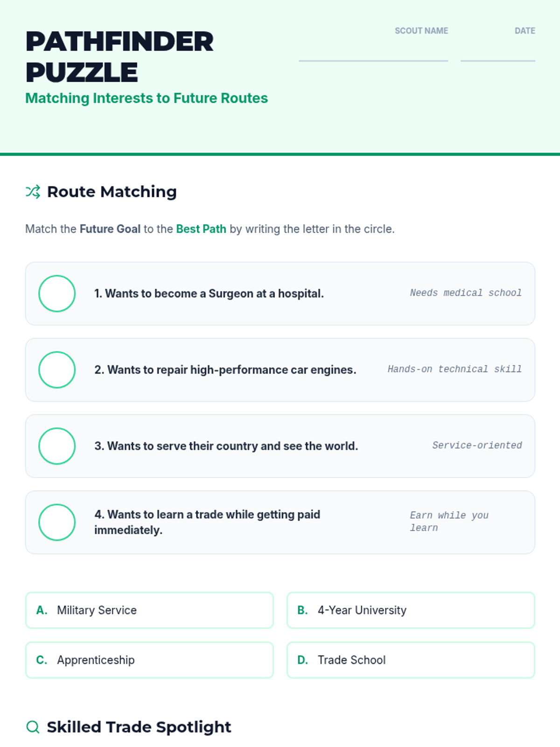Click the 'Needs medical school' hint

point(466,293)
